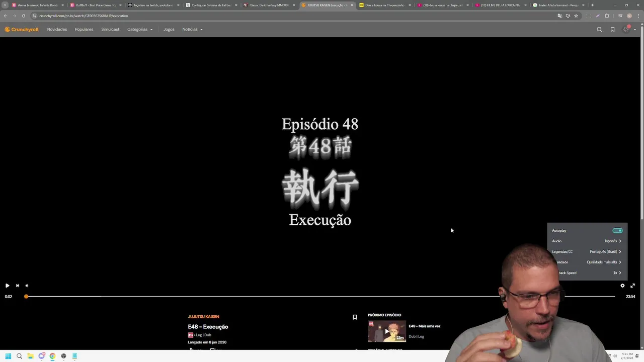Open the watchlist bookmark in Crunchyroll header

612,30
